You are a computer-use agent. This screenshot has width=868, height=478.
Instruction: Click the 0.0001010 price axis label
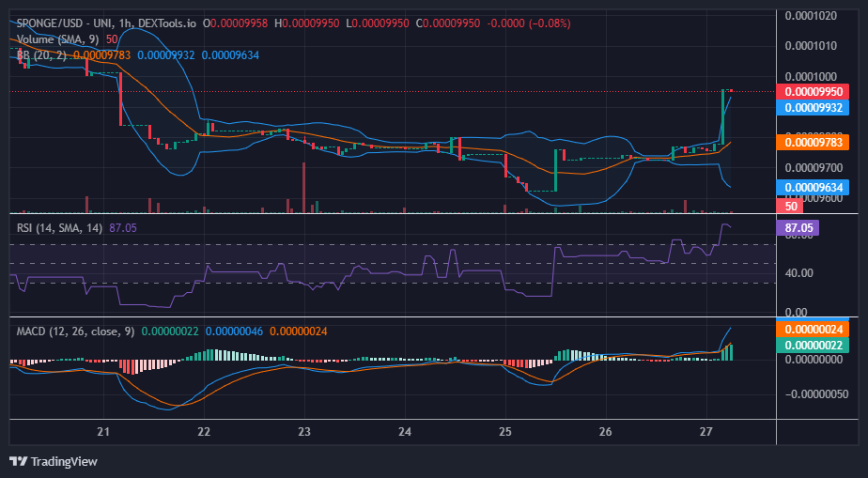point(811,45)
